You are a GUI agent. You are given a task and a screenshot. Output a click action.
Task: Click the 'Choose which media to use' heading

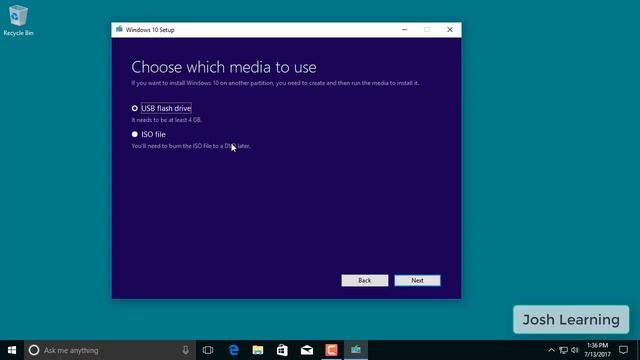click(224, 67)
